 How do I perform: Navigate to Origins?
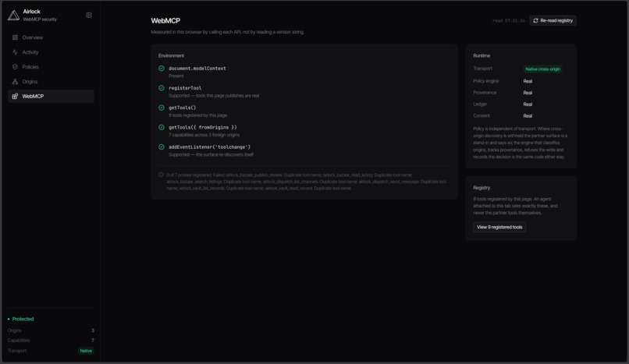51,82
